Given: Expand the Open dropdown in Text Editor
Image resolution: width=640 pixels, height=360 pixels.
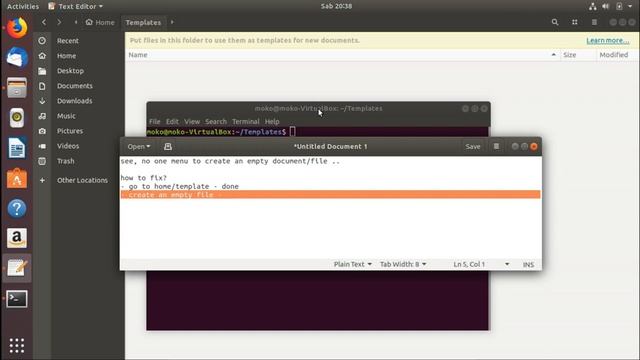Looking at the screenshot, I should 139,147.
